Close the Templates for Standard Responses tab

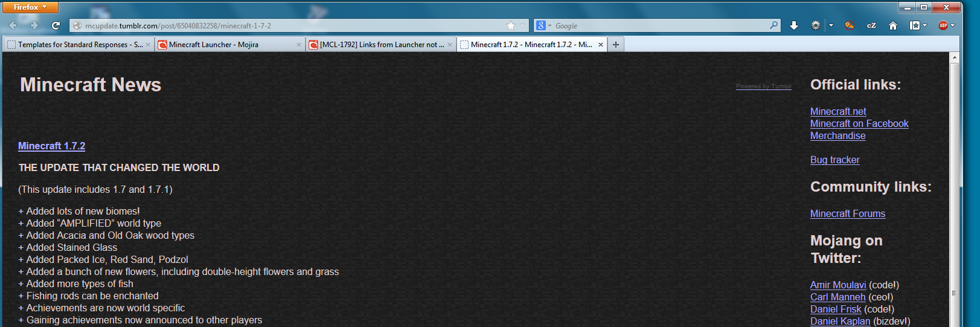tap(148, 45)
